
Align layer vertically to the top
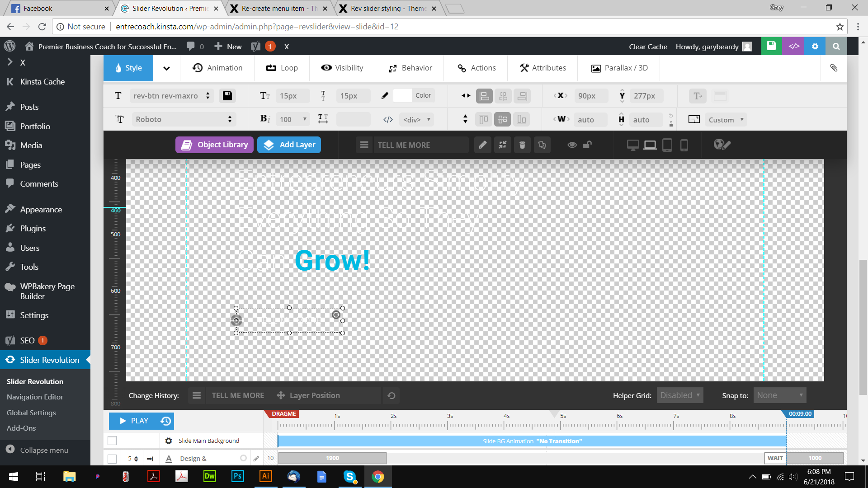pyautogui.click(x=484, y=119)
